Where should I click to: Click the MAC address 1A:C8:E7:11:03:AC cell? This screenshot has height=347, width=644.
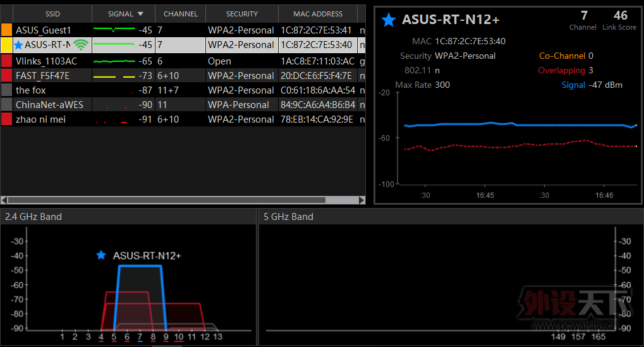(317, 61)
